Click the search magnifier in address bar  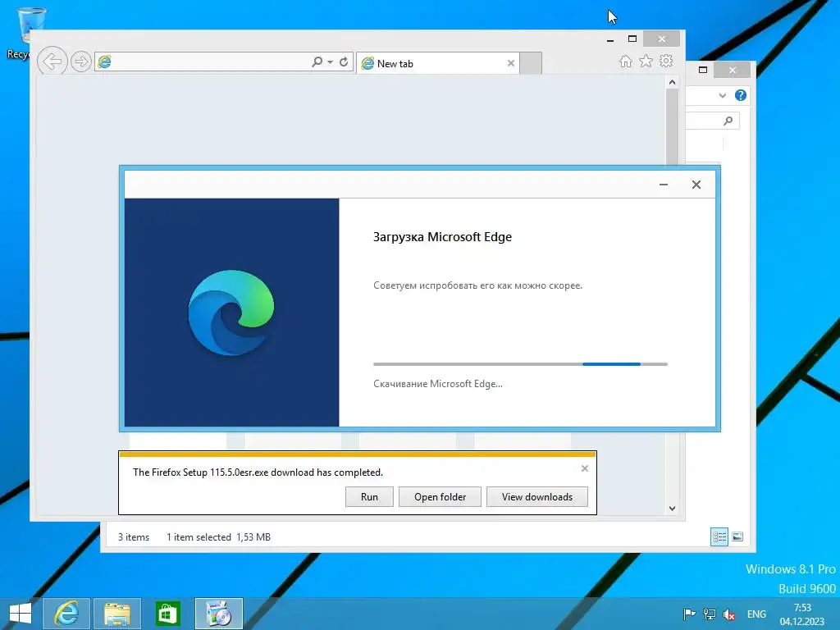coord(317,62)
